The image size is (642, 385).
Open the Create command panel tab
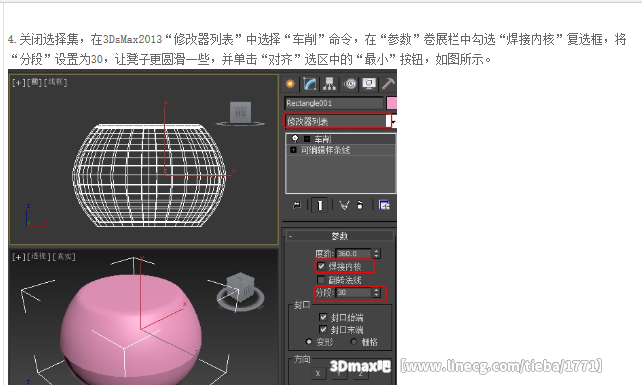[290, 84]
